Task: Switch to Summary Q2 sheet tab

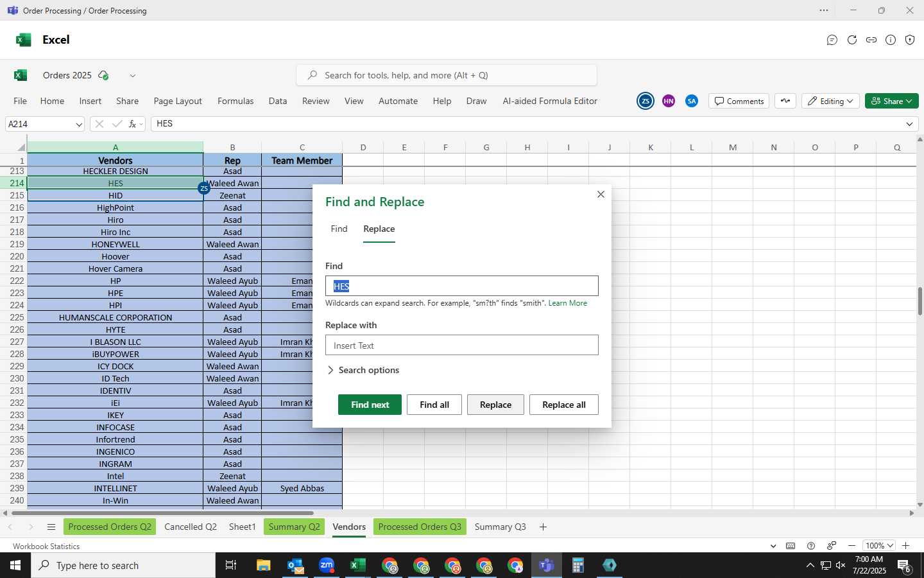Action: [294, 527]
